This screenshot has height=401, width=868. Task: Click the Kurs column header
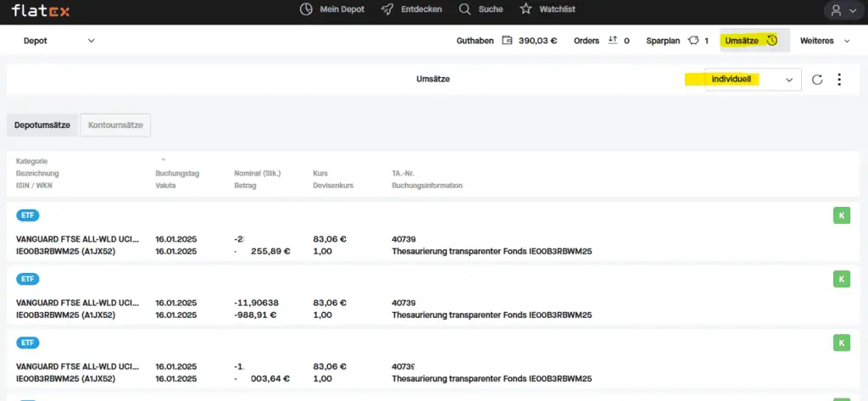(x=320, y=173)
